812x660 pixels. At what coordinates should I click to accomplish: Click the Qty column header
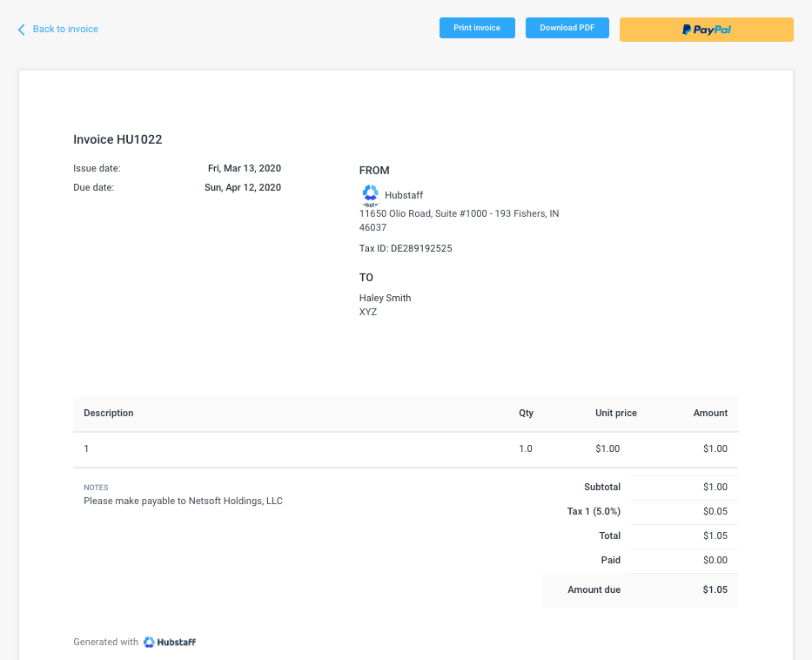(x=526, y=413)
